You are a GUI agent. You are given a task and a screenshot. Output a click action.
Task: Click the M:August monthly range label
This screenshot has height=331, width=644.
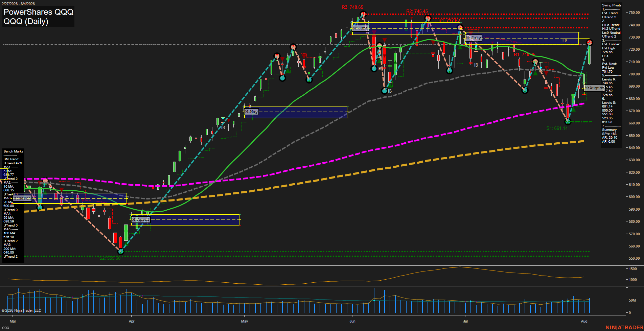(x=594, y=88)
